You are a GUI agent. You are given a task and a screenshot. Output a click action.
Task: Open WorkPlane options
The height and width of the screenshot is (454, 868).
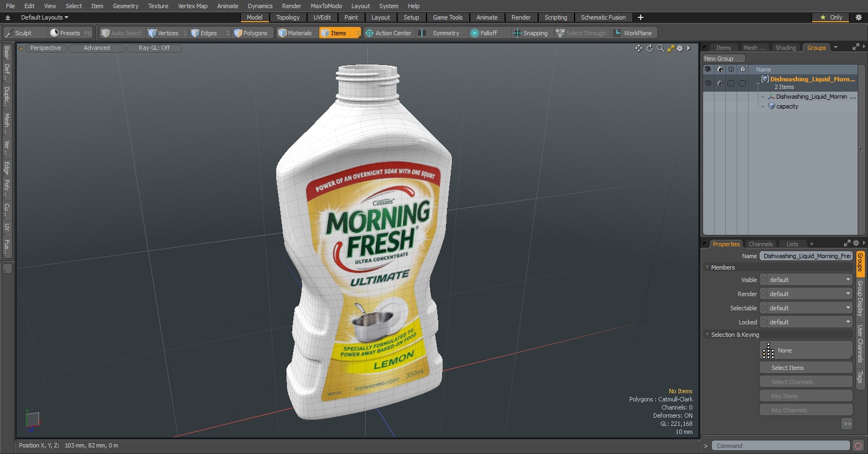pos(634,33)
